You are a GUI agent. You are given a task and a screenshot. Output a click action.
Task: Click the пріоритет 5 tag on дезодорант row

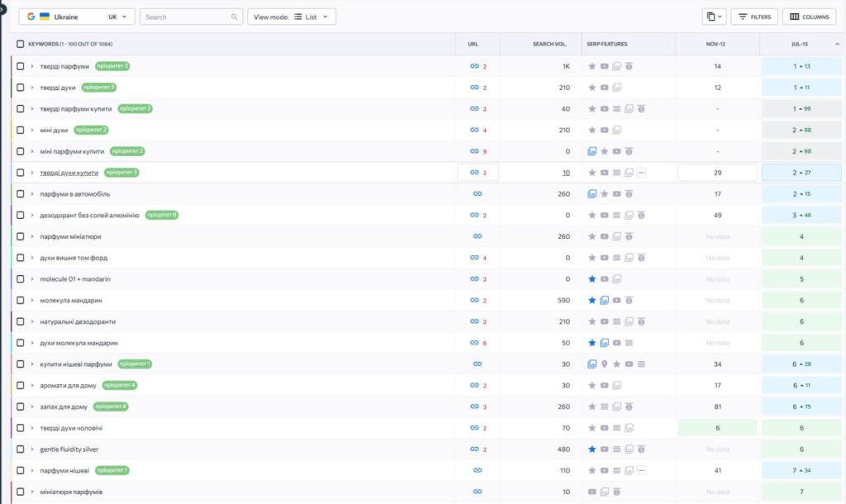[162, 216]
